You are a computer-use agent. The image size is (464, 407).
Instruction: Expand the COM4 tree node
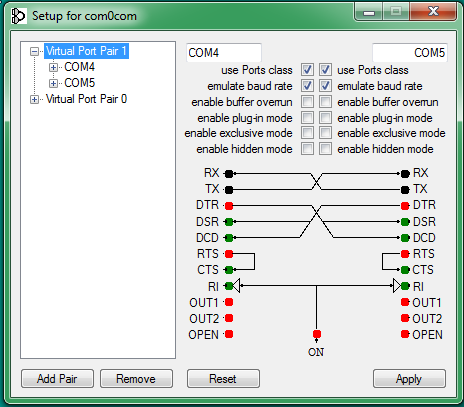(x=53, y=67)
